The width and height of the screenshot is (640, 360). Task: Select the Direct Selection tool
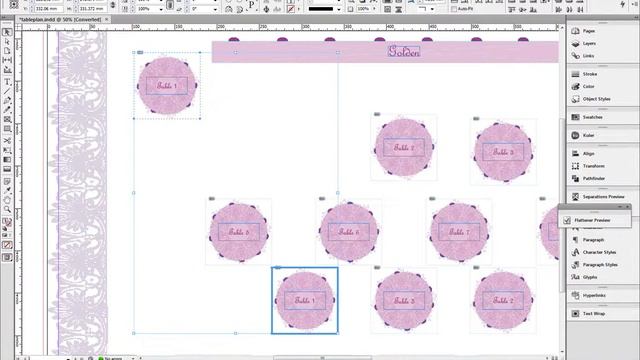pos(7,42)
